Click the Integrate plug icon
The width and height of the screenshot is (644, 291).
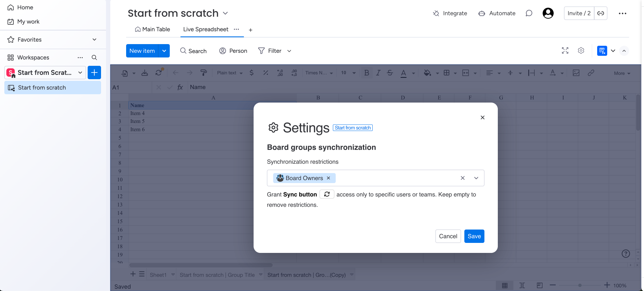pyautogui.click(x=436, y=13)
